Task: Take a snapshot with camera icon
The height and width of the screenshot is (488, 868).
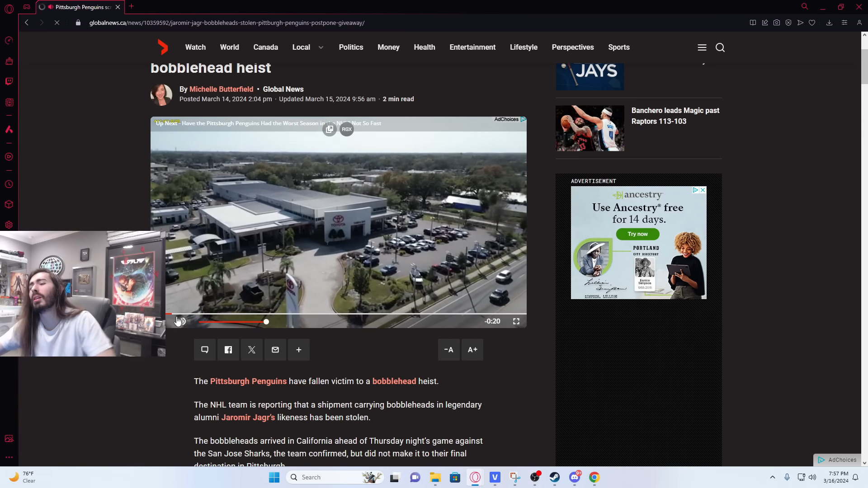Action: (777, 23)
